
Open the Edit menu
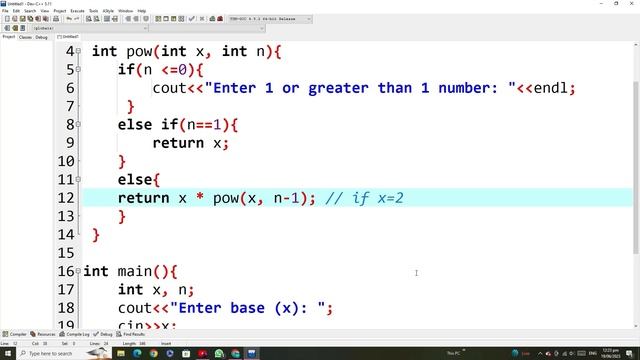16,11
